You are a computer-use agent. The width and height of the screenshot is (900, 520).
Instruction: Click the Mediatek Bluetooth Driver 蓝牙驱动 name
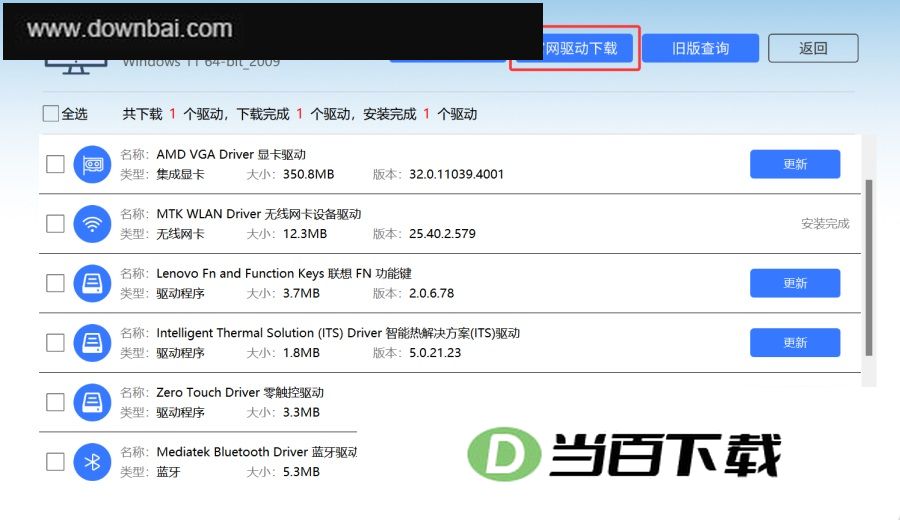click(257, 452)
